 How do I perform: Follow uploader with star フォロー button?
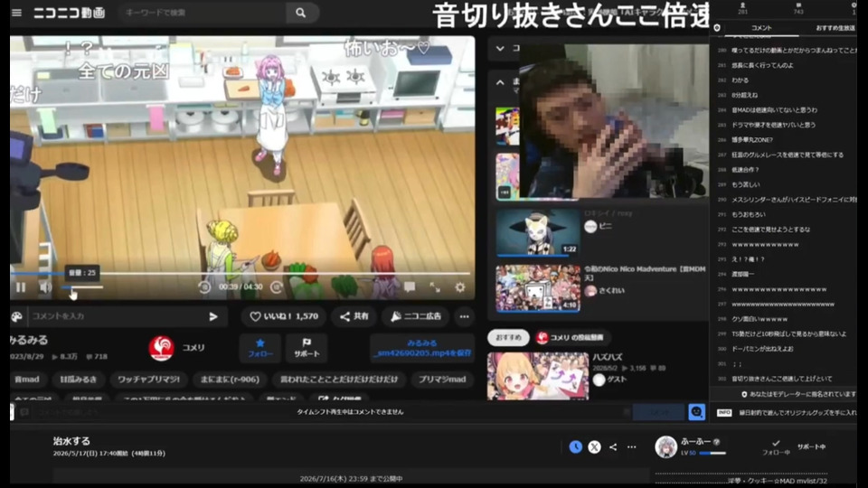[260, 348]
